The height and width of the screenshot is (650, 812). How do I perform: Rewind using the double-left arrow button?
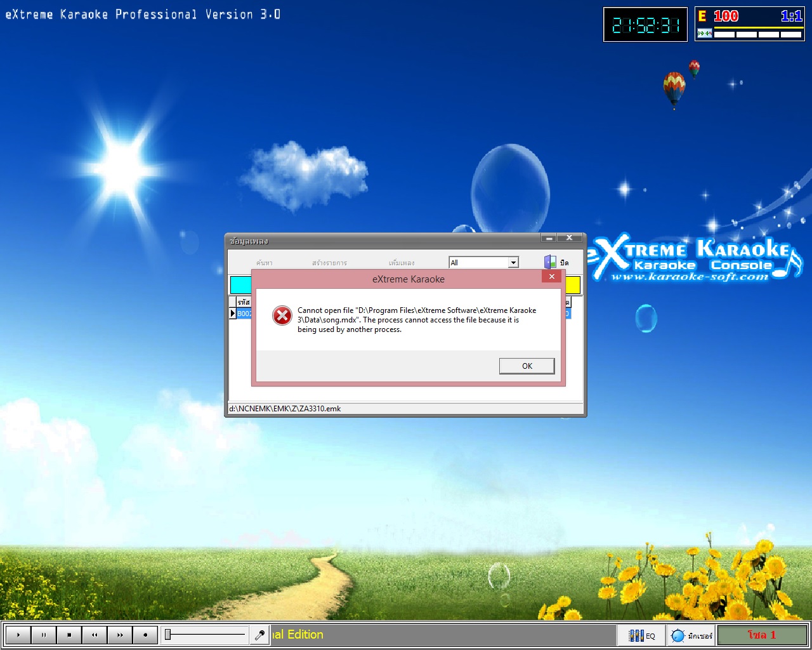pos(95,635)
